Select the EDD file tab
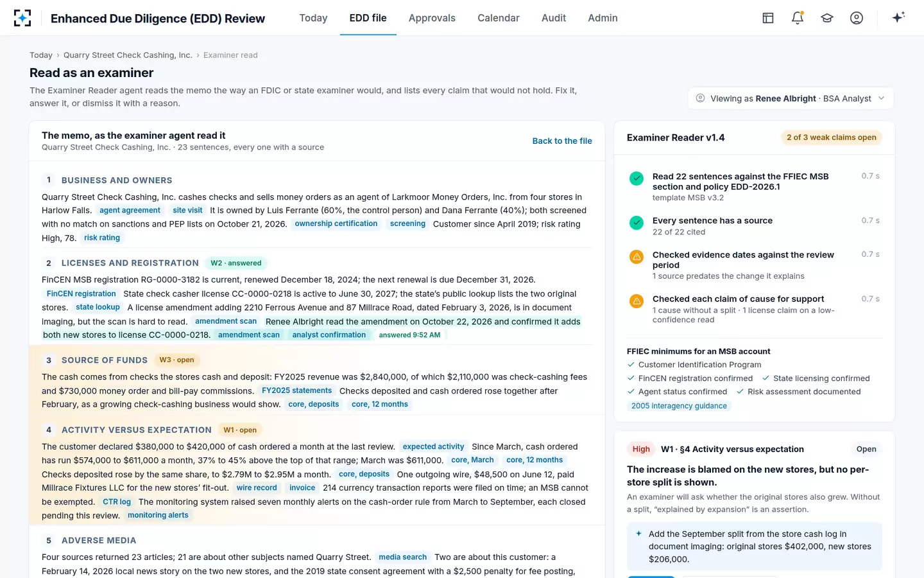Screen dimensions: 924x578 tap(368, 18)
